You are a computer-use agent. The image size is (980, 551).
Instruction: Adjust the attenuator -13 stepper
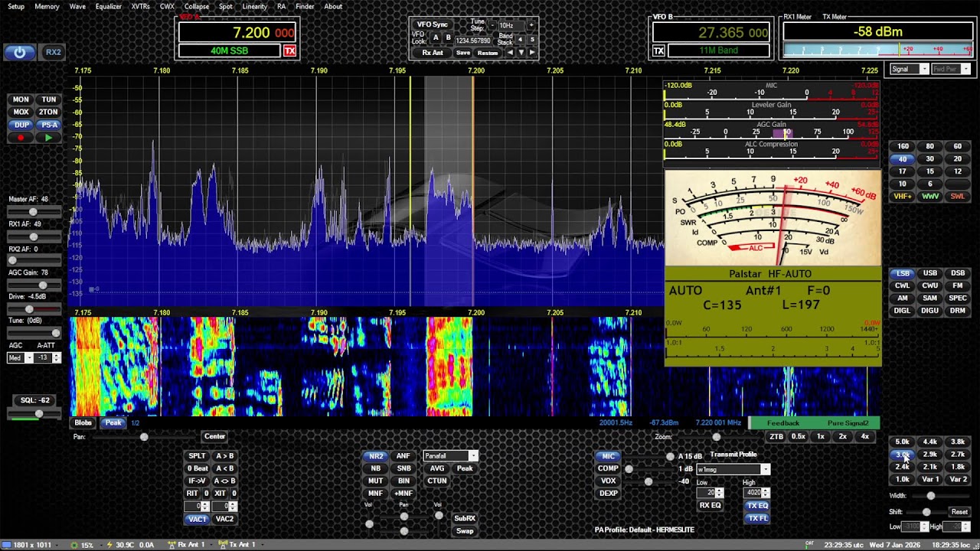coord(48,357)
